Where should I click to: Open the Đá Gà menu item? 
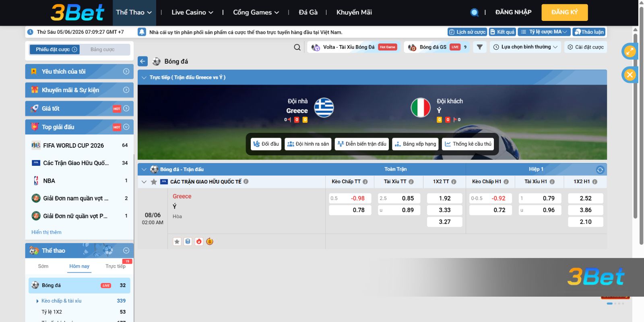pos(308,12)
